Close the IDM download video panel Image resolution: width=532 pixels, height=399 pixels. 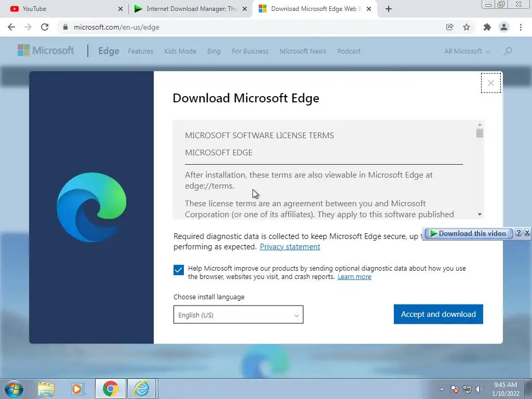[x=527, y=233]
